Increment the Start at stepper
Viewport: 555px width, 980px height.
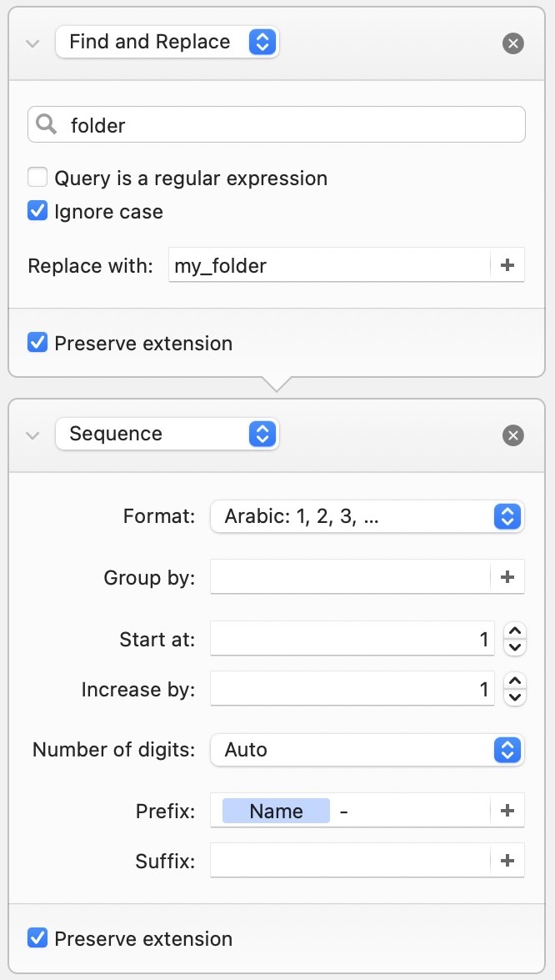point(514,631)
